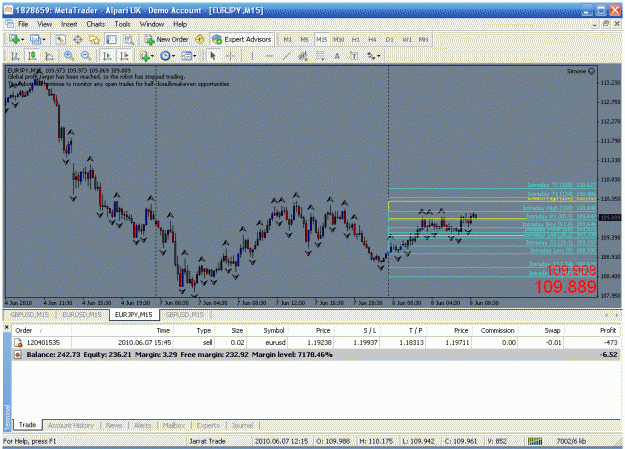The height and width of the screenshot is (449, 625).
Task: Set timeframe to H4
Action: coord(372,39)
